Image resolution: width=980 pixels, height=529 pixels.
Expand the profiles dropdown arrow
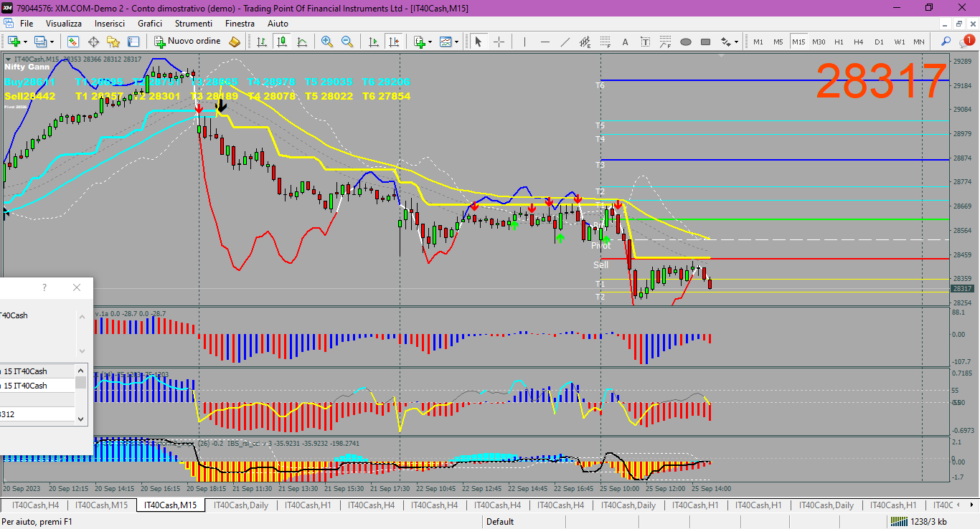pos(52,42)
